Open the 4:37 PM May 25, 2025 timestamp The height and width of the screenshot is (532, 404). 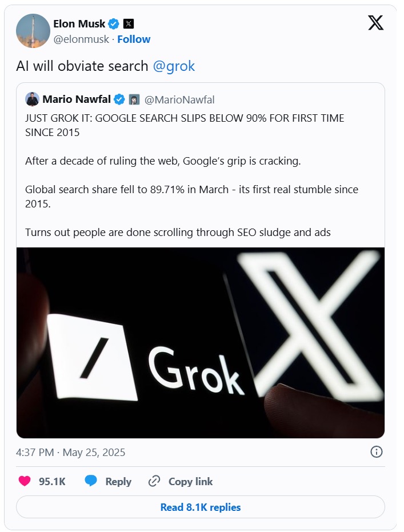[x=71, y=453]
